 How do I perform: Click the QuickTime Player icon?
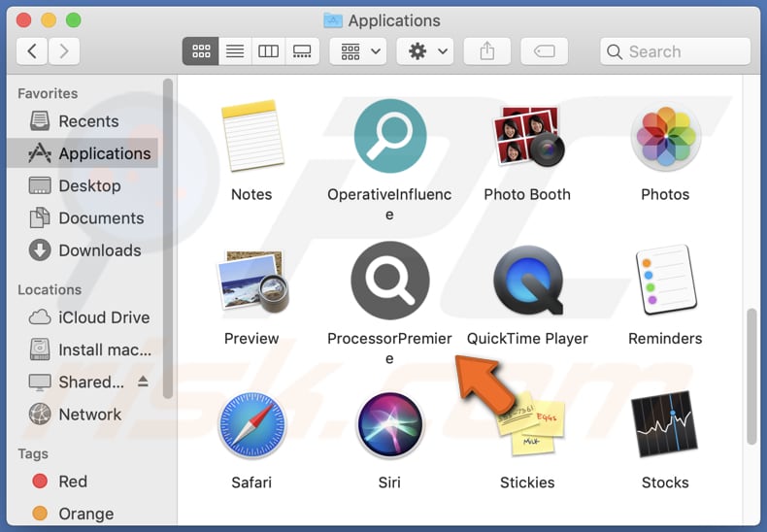pos(528,281)
